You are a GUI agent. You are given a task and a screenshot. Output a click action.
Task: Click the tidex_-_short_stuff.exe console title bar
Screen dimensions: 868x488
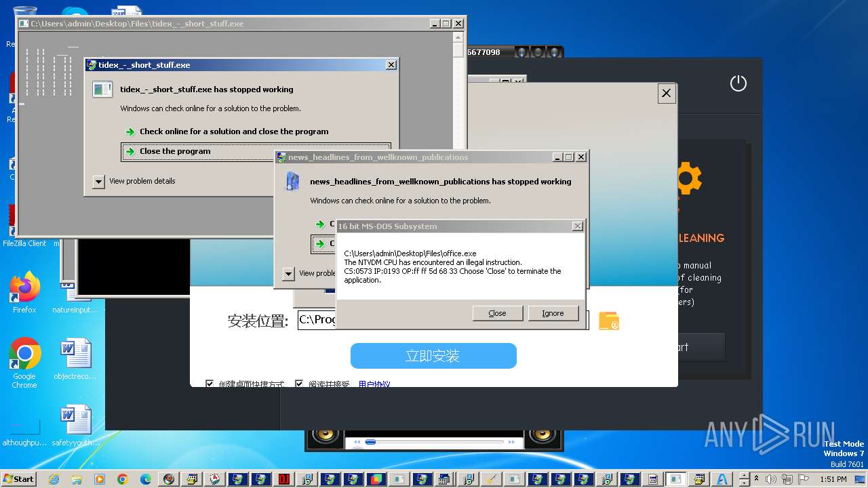click(x=224, y=24)
